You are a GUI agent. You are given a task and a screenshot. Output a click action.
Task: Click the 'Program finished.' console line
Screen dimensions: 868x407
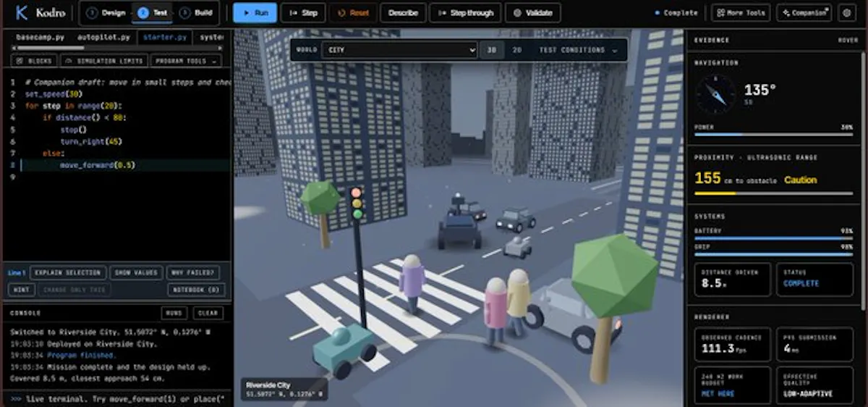click(x=80, y=356)
